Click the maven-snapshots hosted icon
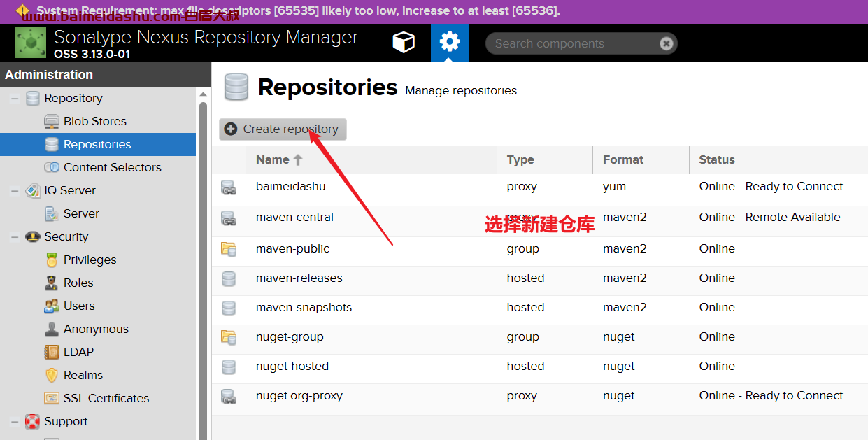The width and height of the screenshot is (868, 440). pos(229,308)
